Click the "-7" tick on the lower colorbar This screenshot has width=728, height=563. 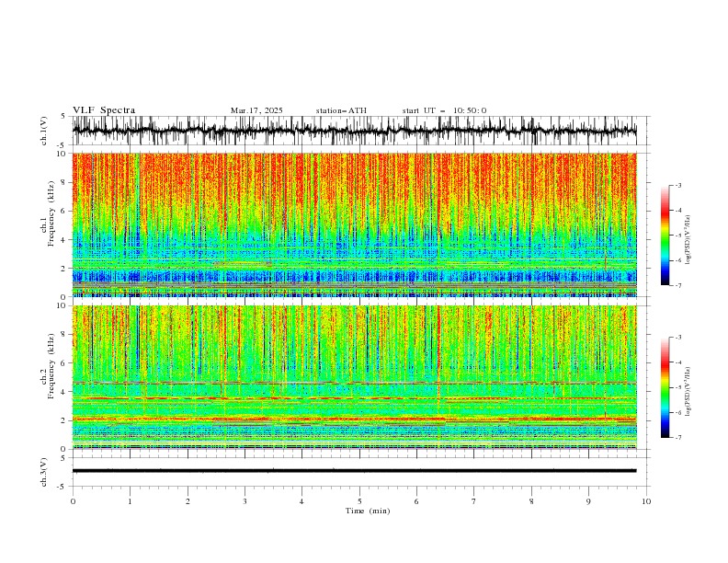point(678,438)
